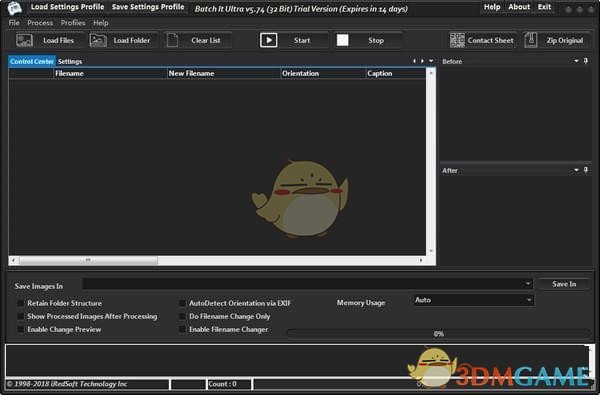
Task: Click the 0% progress bar
Action: point(439,333)
